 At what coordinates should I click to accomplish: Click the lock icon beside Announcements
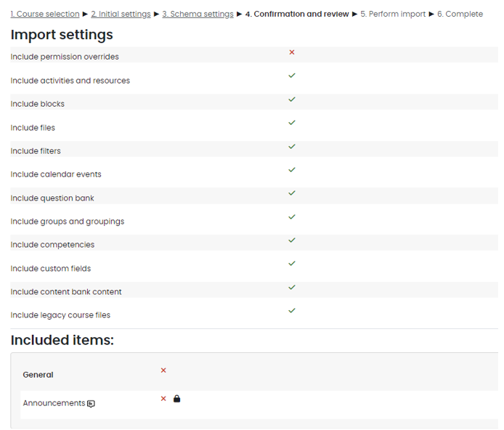coord(177,398)
